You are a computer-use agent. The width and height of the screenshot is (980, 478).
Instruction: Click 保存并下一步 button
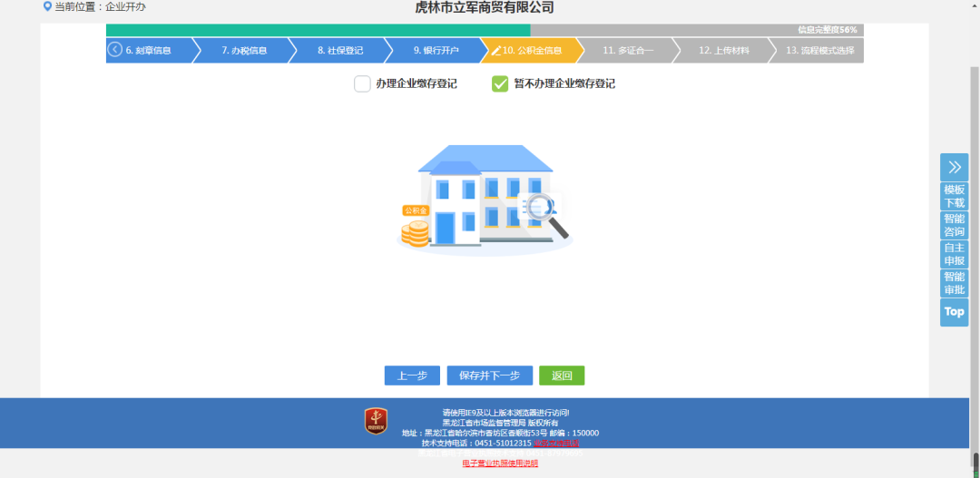pos(489,376)
